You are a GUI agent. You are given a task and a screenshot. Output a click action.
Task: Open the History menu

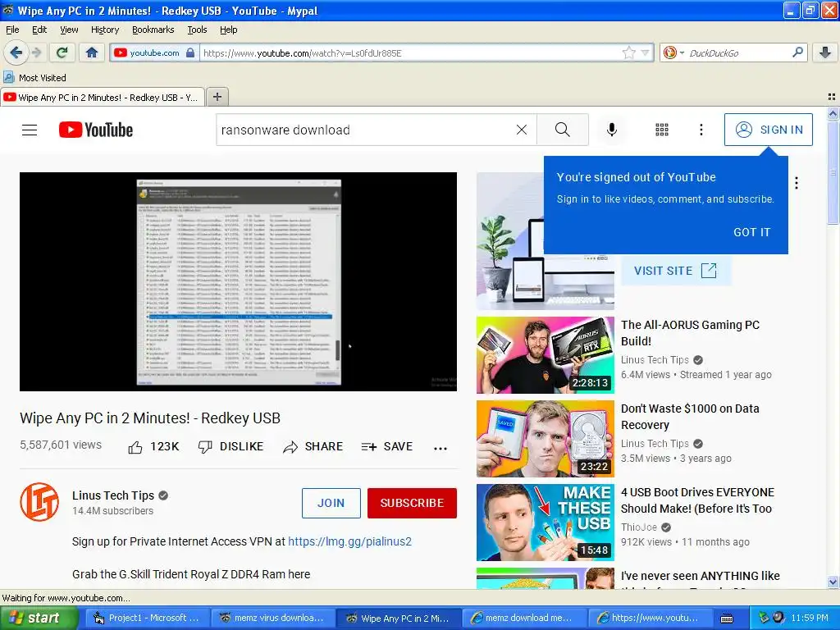click(104, 30)
